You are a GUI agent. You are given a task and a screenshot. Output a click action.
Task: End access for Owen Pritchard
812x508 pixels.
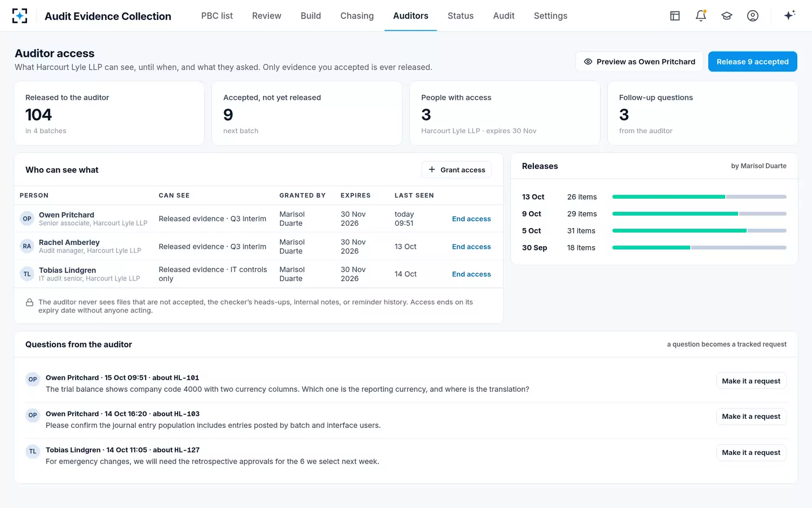(x=471, y=219)
